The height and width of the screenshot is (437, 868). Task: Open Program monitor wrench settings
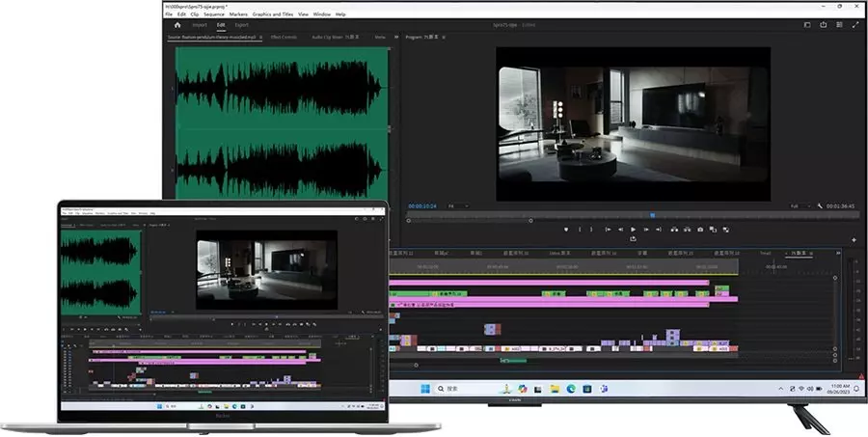tap(820, 206)
